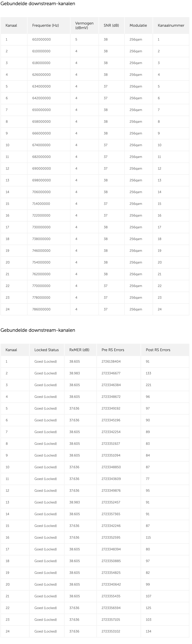Click the RxMER (dB) column header
Image resolution: width=192 pixels, height=644 pixels.
pyautogui.click(x=79, y=350)
